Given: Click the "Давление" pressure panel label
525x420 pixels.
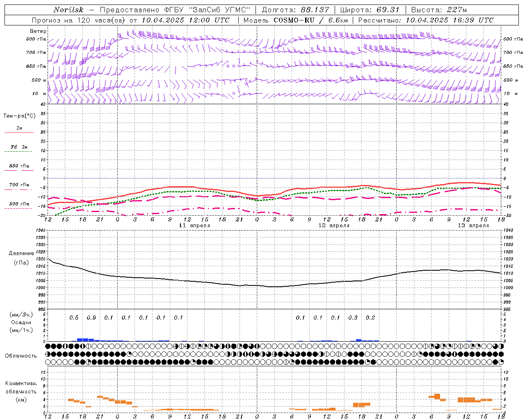Looking at the screenshot, I should coord(21,253).
